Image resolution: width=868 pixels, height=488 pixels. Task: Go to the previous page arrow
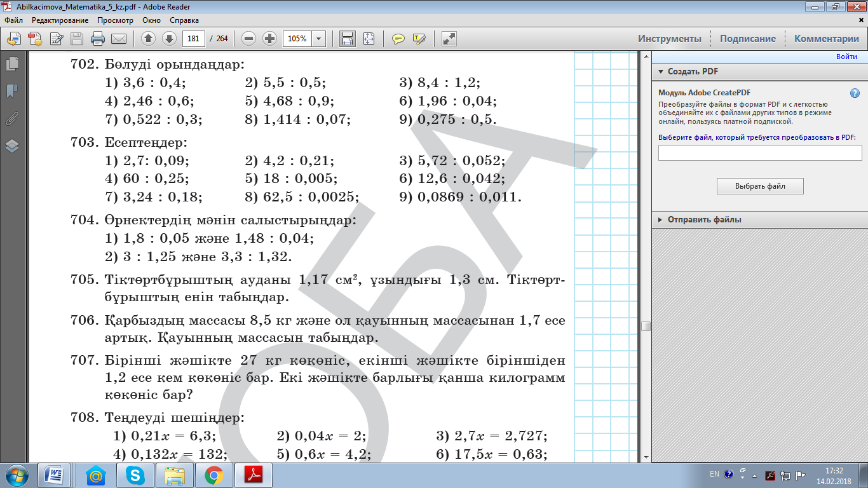[148, 39]
